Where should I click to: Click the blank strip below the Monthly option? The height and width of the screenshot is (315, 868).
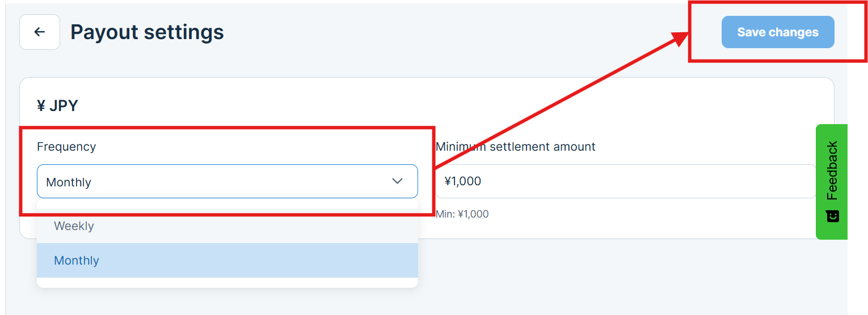(227, 283)
